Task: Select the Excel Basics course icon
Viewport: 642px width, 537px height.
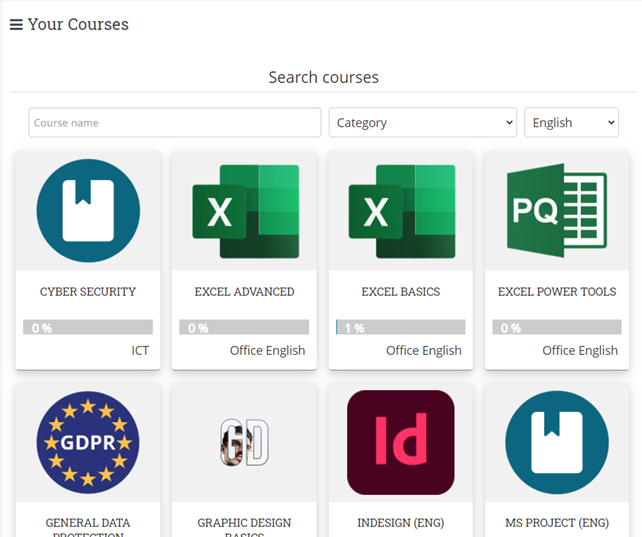Action: 401,211
